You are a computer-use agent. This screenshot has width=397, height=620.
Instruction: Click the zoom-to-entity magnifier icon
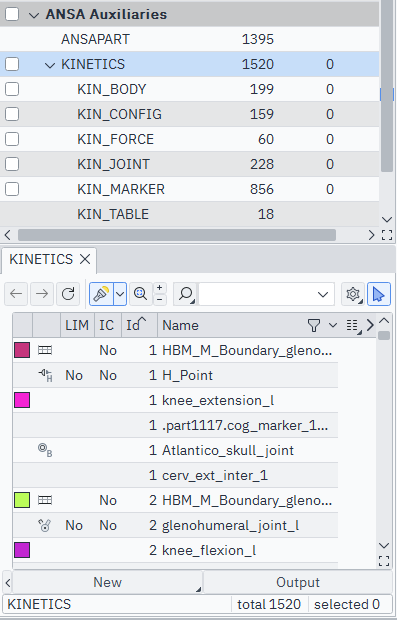(x=140, y=294)
